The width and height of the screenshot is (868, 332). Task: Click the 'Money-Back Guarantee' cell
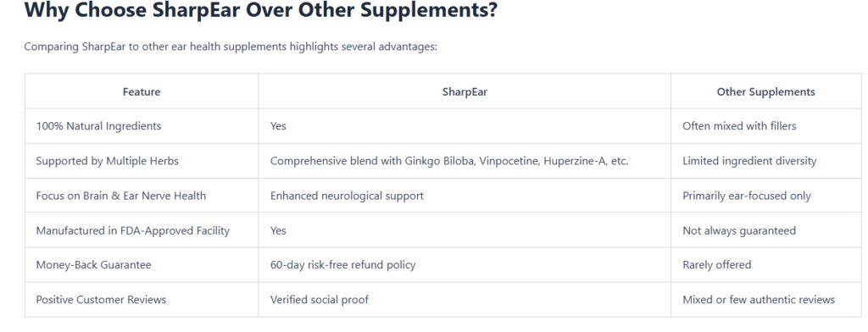click(142, 265)
